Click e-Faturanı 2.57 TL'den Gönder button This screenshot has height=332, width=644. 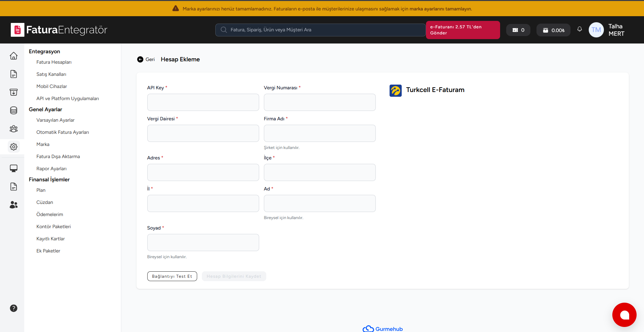463,30
